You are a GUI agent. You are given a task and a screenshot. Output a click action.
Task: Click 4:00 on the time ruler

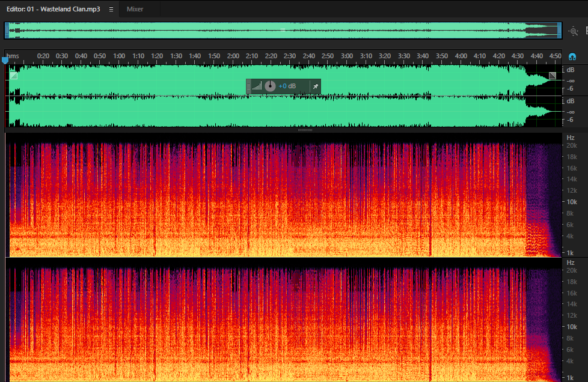pos(461,56)
